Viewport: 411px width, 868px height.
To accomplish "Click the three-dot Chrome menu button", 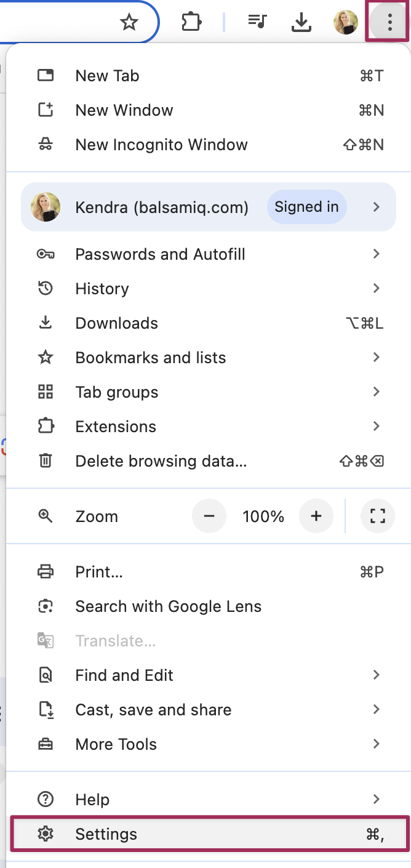I will (389, 23).
